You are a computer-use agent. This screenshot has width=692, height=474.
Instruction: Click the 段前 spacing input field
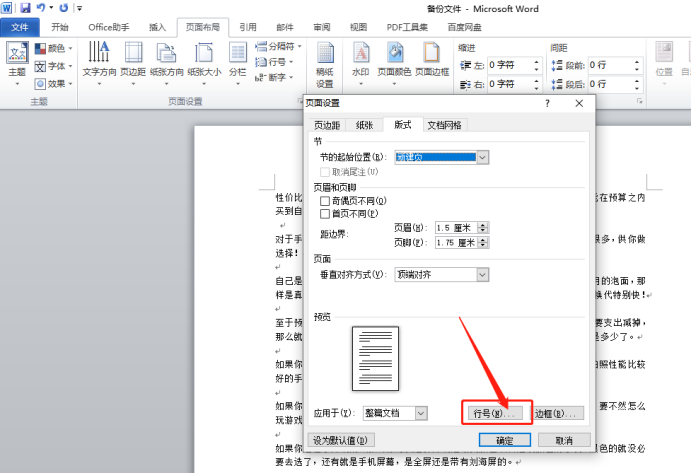coord(611,66)
